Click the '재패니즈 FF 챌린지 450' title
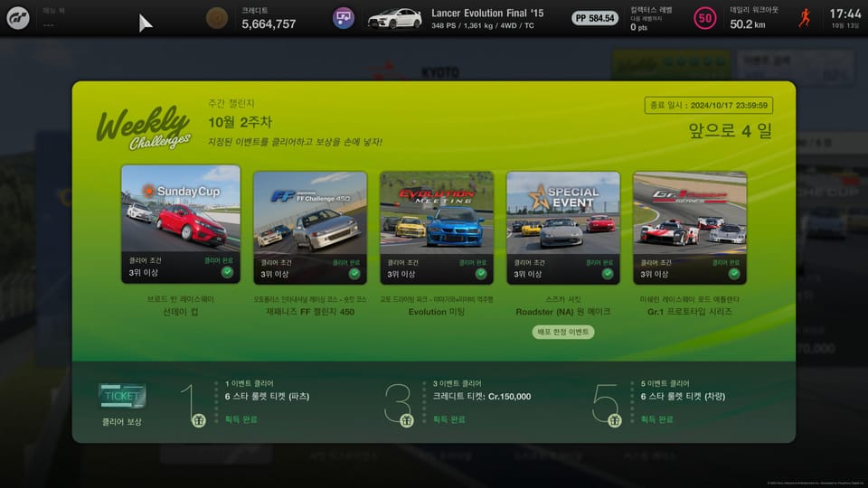The image size is (868, 488). click(310, 312)
